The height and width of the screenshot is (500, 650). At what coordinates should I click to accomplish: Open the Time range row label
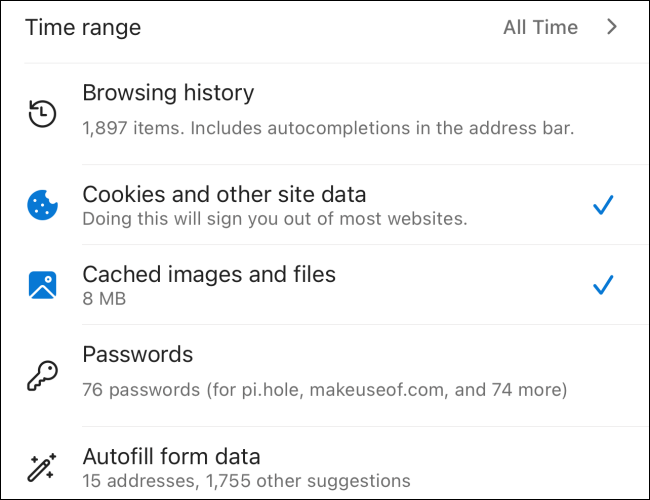(x=83, y=27)
